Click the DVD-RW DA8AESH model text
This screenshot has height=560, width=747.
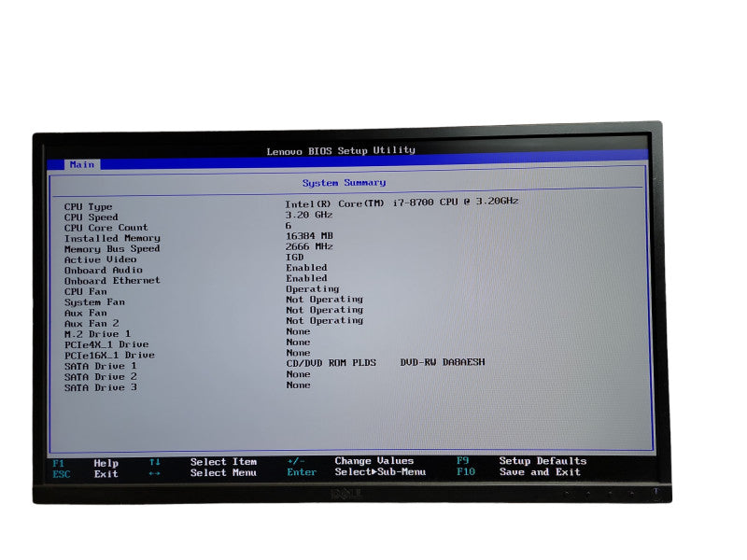tap(443, 362)
